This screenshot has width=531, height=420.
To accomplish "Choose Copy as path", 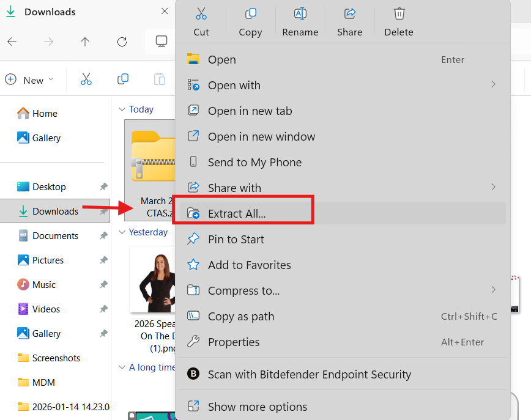I will [x=241, y=316].
